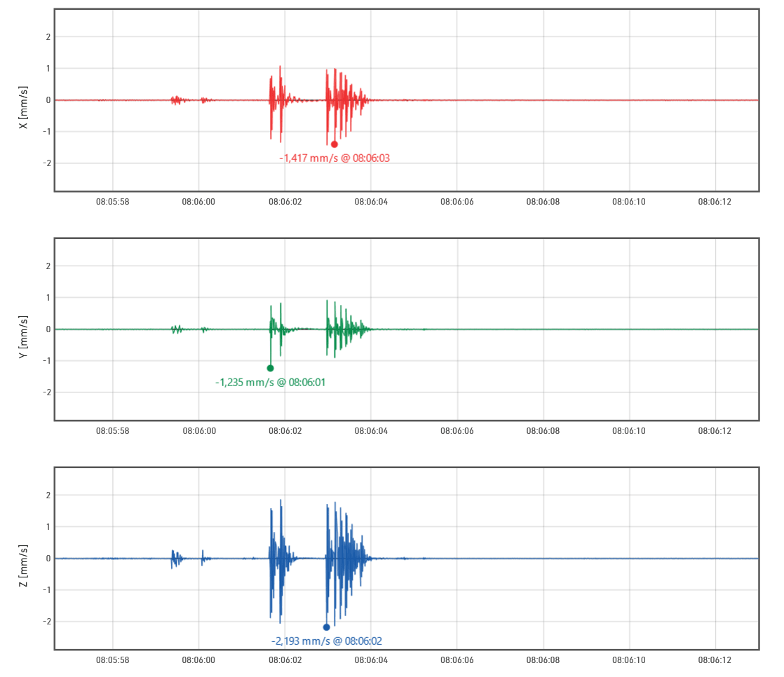
Task: Click the Y [mm/s] axis title
Action: [x=25, y=337]
